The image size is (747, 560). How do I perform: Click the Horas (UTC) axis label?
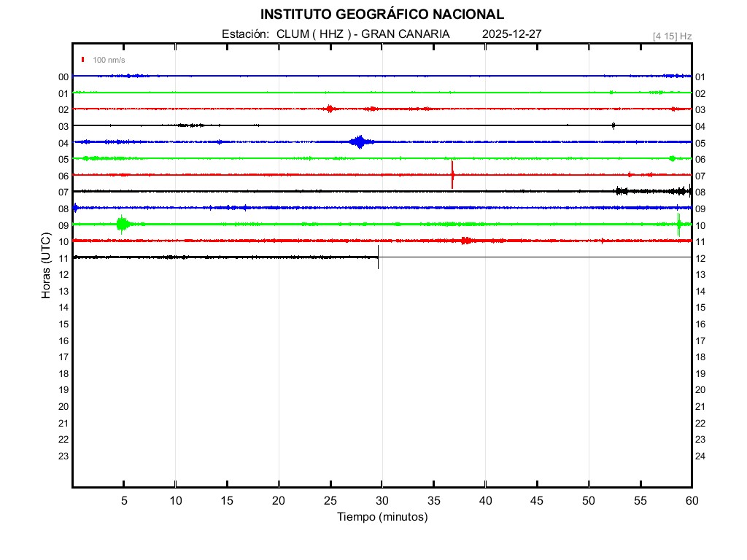pyautogui.click(x=46, y=266)
